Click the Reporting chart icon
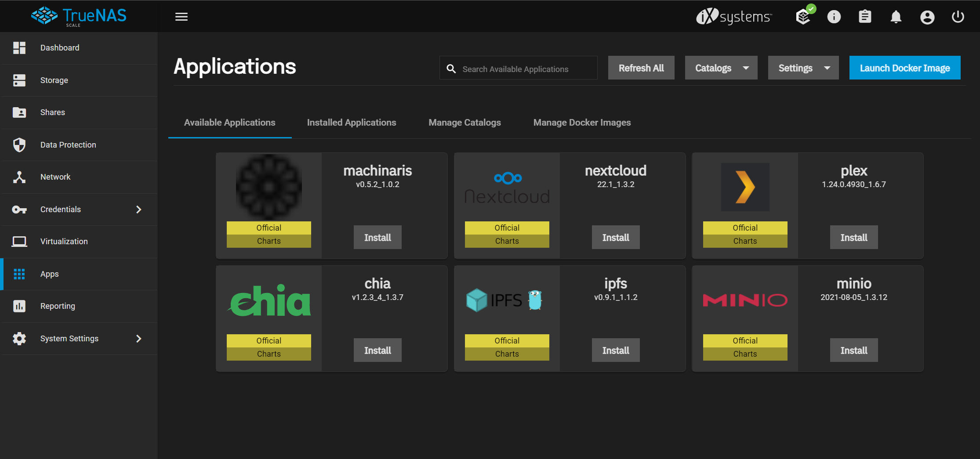980x459 pixels. coord(19,306)
